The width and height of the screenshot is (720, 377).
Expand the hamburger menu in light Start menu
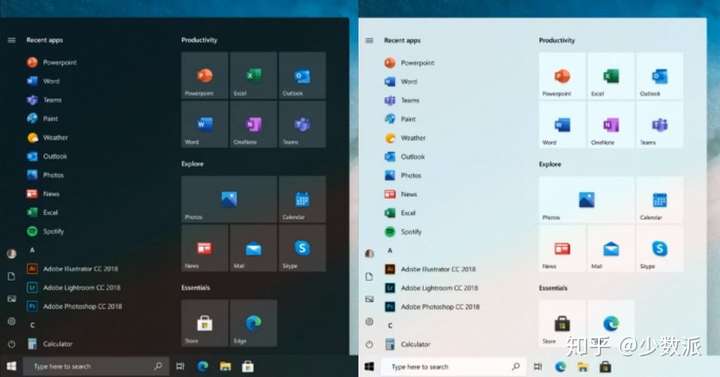coord(369,40)
